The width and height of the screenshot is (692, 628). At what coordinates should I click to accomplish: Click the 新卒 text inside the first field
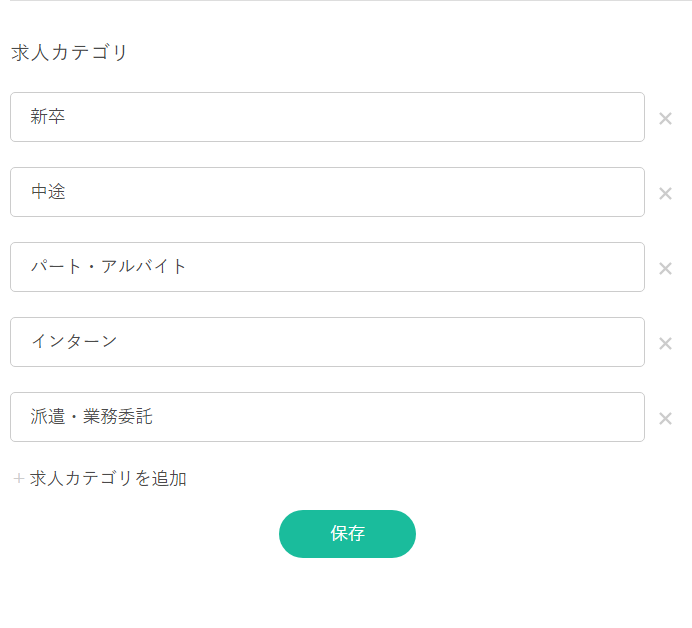coord(48,117)
